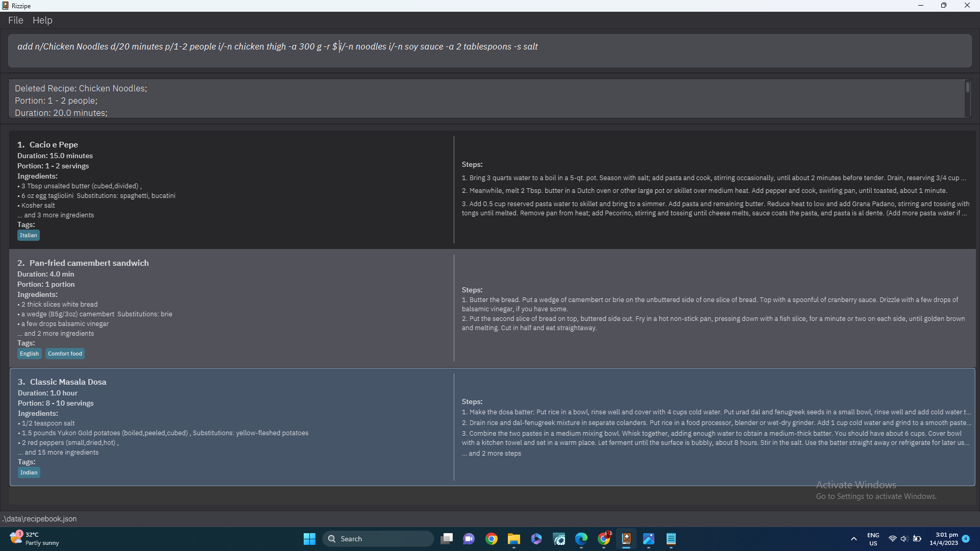Image resolution: width=980 pixels, height=551 pixels.
Task: Select the Cacio e Pepe recipe card
Action: pos(230,189)
